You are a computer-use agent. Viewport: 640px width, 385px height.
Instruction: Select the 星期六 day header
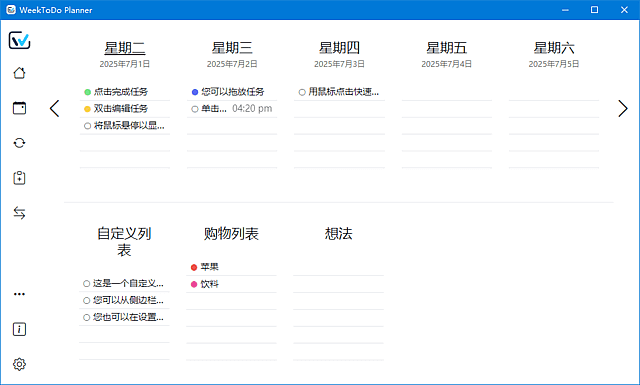(x=554, y=48)
